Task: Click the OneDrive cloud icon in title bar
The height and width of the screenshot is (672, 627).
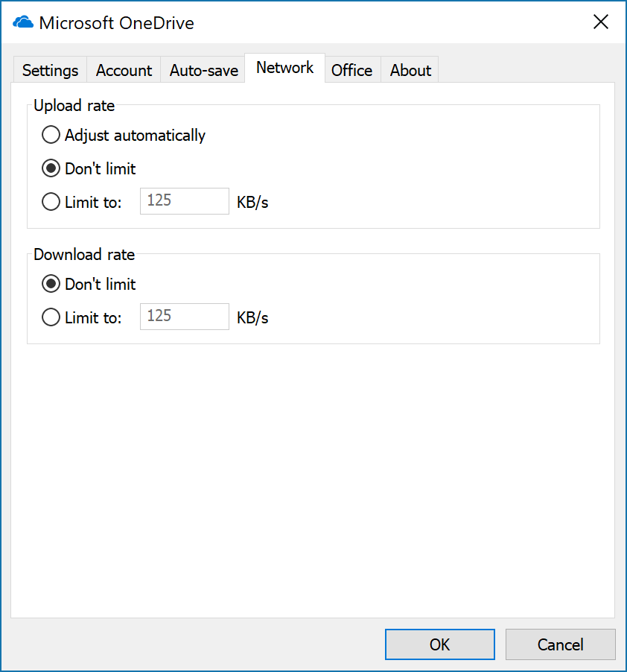Action: point(24,22)
